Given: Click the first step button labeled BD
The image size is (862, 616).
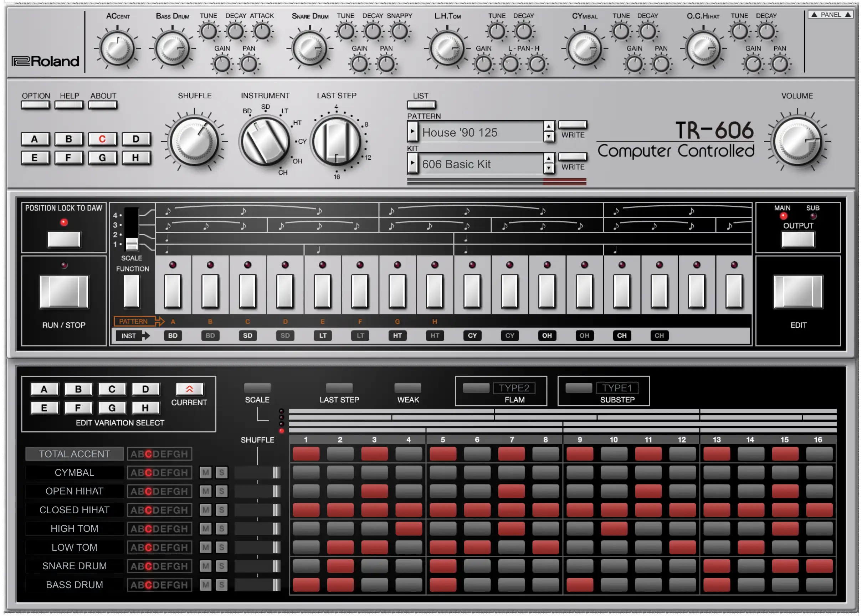Looking at the screenshot, I should coord(173,291).
